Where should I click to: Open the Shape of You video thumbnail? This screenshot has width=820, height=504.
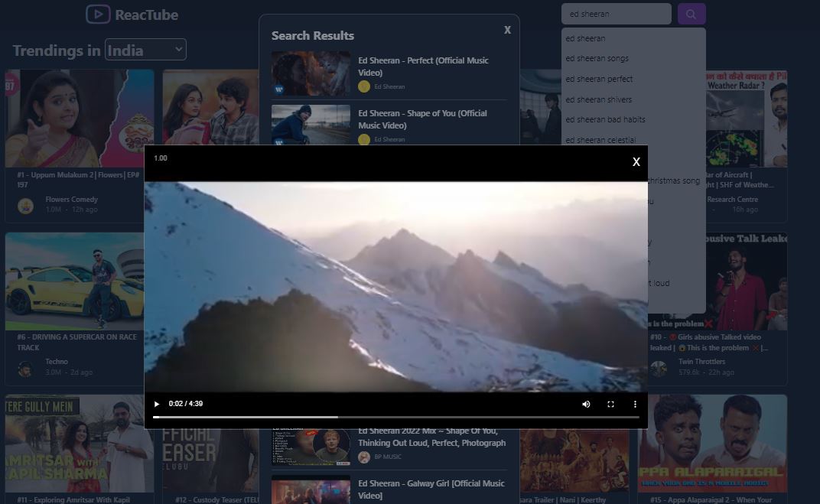tap(311, 125)
